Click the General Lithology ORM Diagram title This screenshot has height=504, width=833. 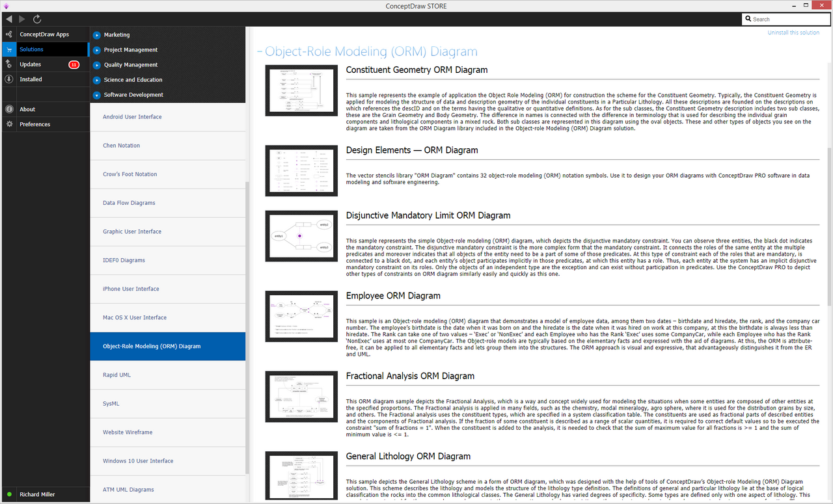pos(409,457)
